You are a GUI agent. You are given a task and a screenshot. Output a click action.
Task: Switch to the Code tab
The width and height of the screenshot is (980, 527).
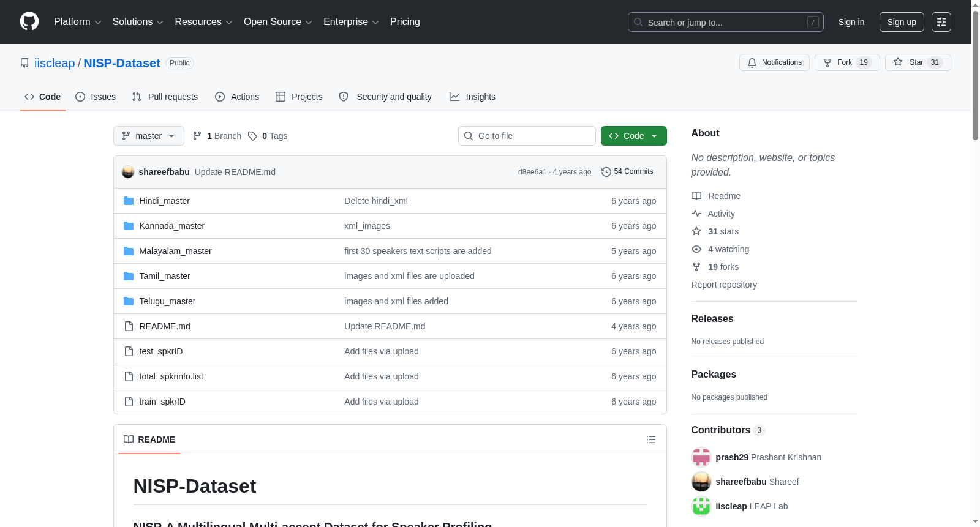43,97
